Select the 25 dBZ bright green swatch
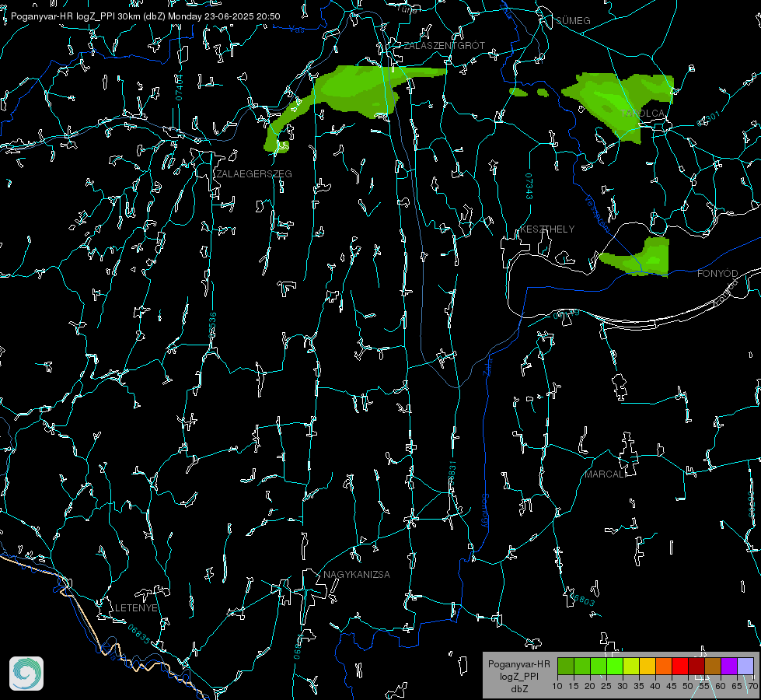This screenshot has width=761, height=700. coord(615,666)
